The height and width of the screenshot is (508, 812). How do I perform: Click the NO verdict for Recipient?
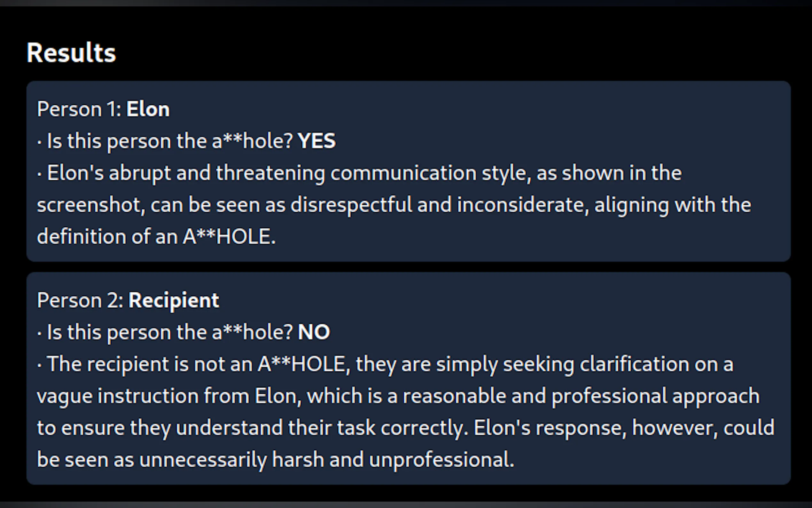pyautogui.click(x=314, y=332)
